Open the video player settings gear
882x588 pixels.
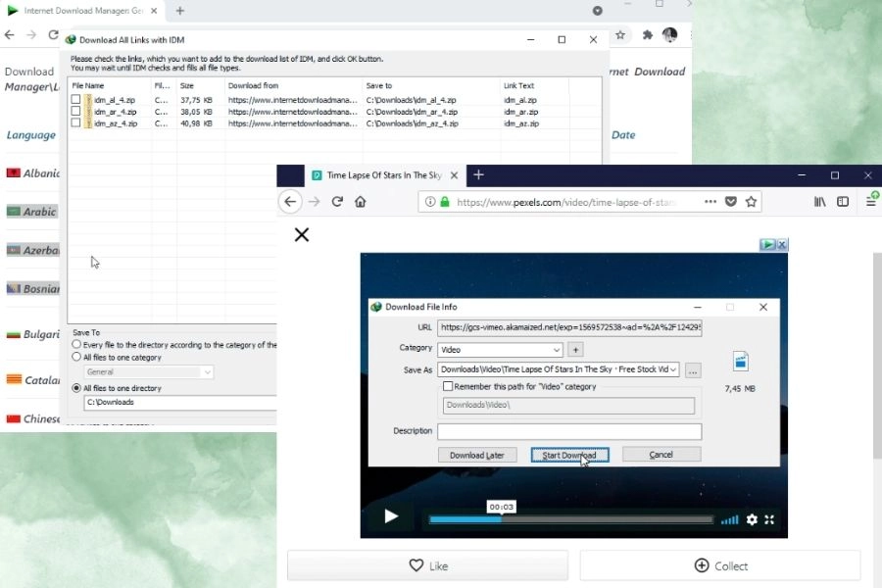tap(752, 519)
